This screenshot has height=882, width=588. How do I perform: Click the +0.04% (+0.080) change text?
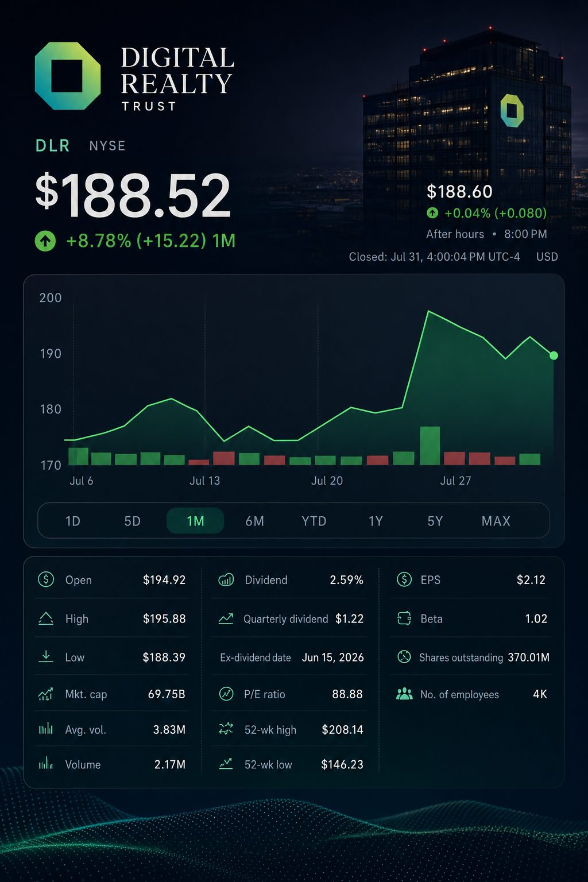tap(496, 213)
